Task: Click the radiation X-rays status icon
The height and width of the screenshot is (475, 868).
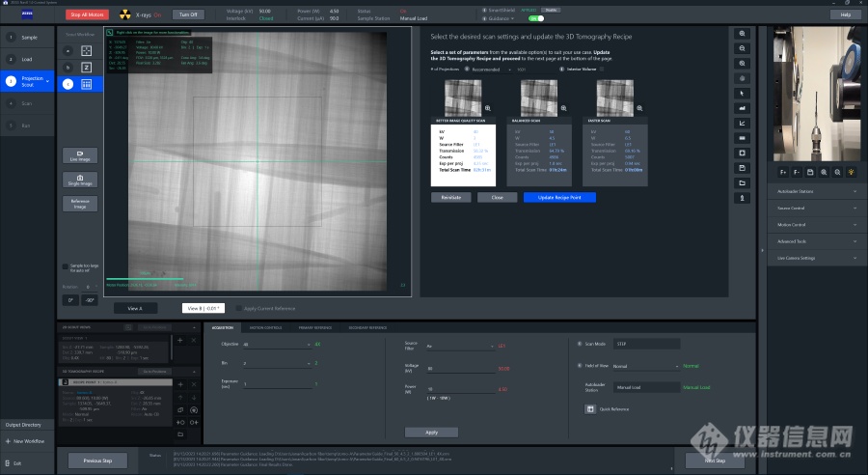Action: [125, 14]
